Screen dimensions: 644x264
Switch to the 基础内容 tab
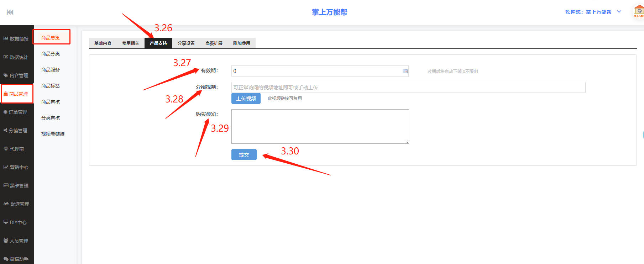pyautogui.click(x=103, y=43)
